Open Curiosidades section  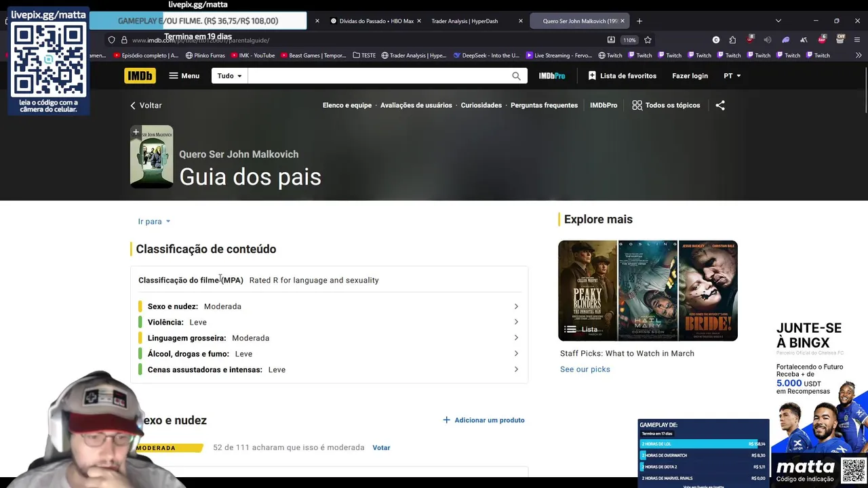click(x=481, y=105)
